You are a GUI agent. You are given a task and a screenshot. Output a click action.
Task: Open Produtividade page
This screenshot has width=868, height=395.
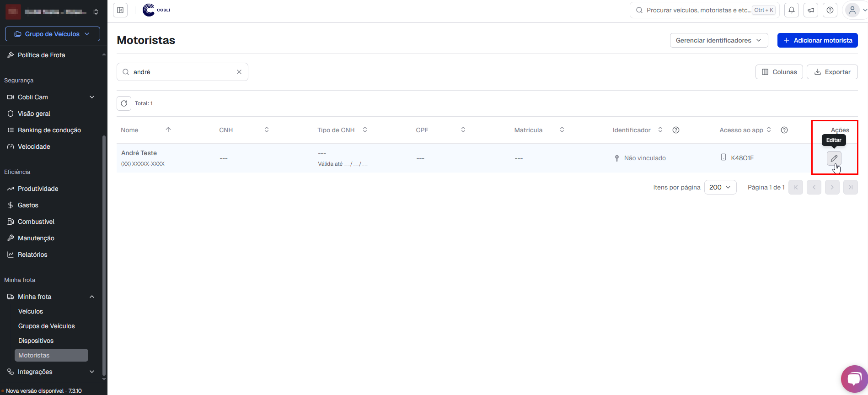pos(38,189)
